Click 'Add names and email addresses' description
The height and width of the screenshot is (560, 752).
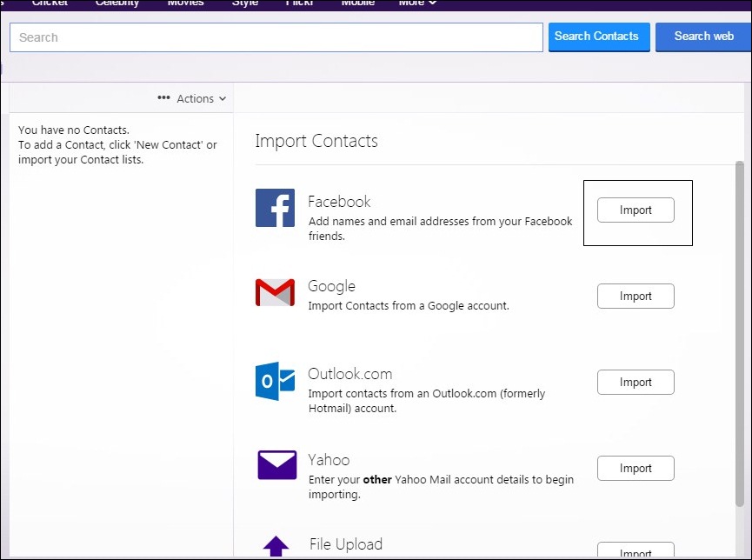pos(440,229)
